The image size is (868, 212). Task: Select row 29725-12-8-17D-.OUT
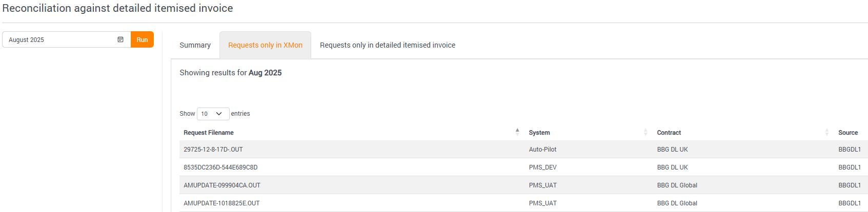click(213, 150)
